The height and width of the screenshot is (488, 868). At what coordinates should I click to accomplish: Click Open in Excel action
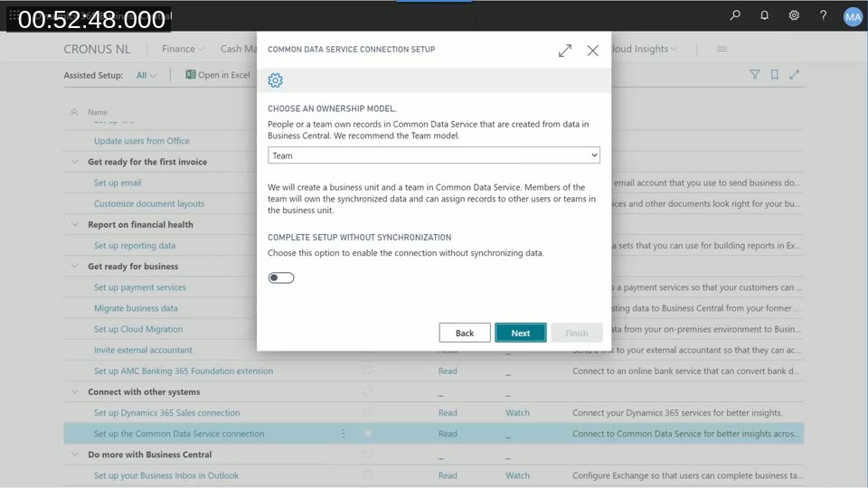(218, 75)
